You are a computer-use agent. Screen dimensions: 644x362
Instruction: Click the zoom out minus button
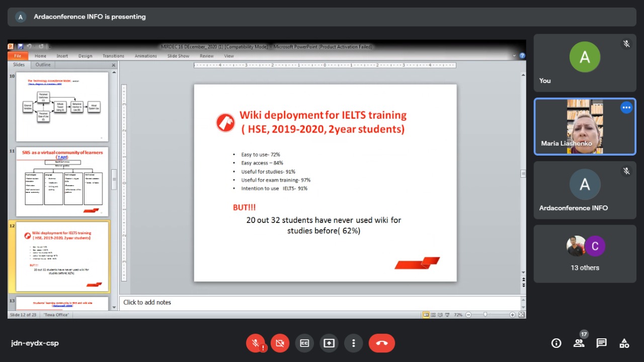click(468, 315)
